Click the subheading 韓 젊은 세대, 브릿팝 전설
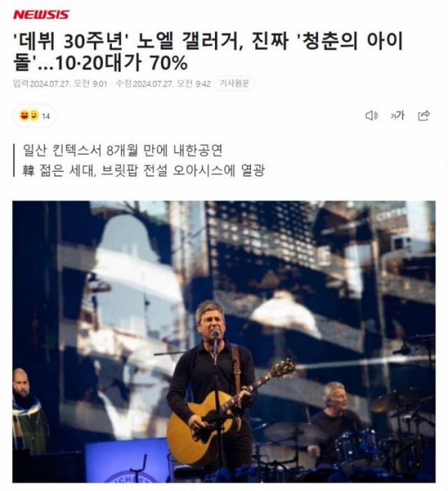Image resolution: width=448 pixels, height=491 pixels. [x=143, y=170]
